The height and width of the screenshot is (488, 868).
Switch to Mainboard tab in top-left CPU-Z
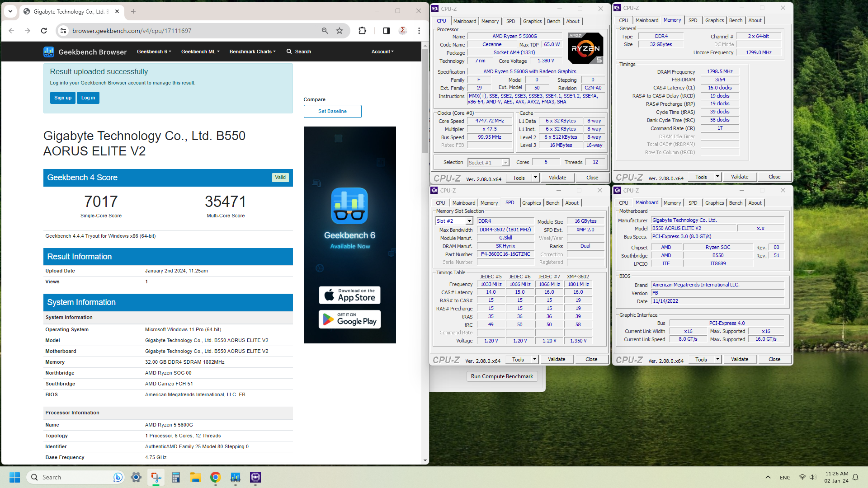click(x=465, y=21)
